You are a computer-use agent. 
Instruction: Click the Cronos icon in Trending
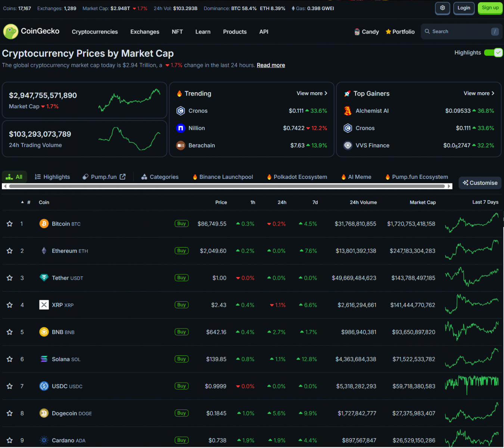[x=181, y=111]
